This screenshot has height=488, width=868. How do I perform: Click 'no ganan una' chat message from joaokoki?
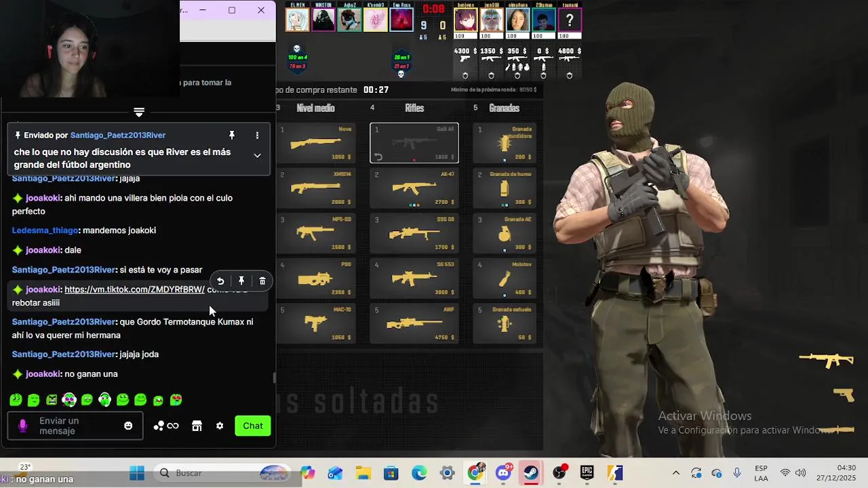pyautogui.click(x=91, y=374)
